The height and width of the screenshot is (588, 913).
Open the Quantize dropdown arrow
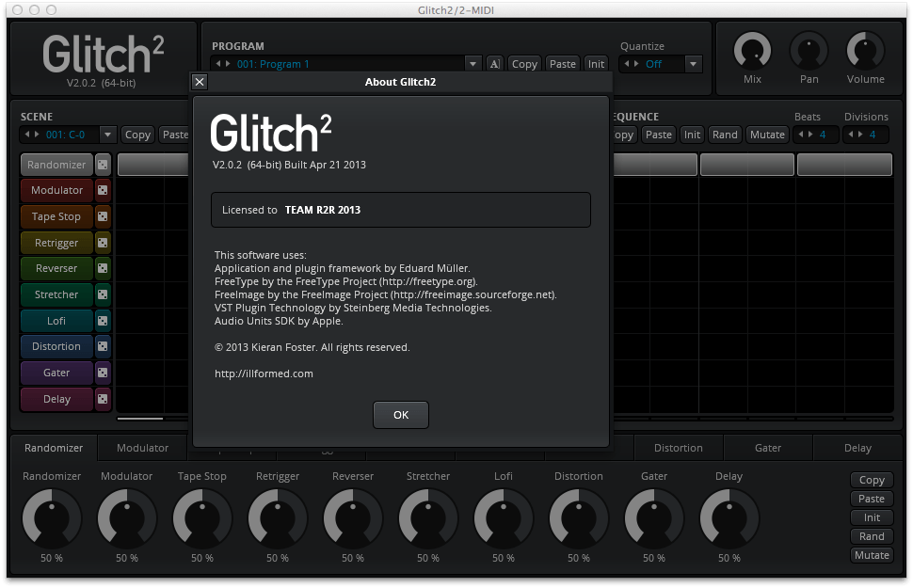(693, 64)
